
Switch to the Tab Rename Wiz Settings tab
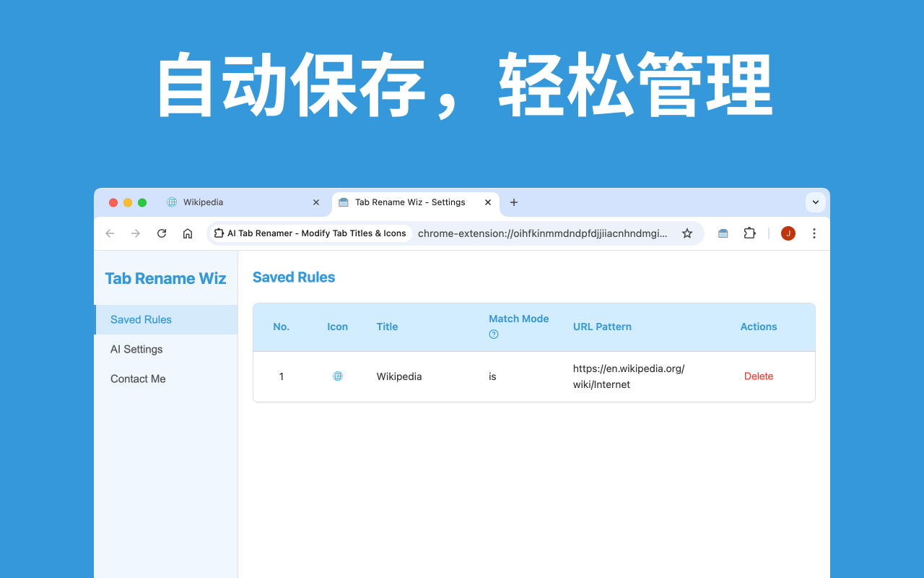408,202
